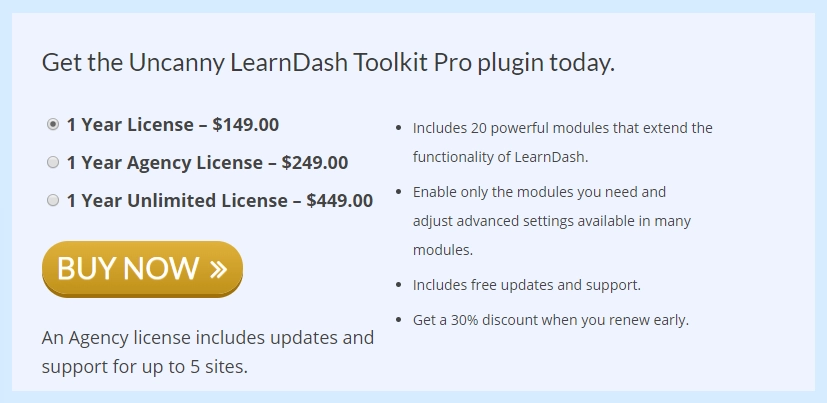Click the bullet dot before "Includes free updates"
Screen dimensions: 827x403
point(399,286)
